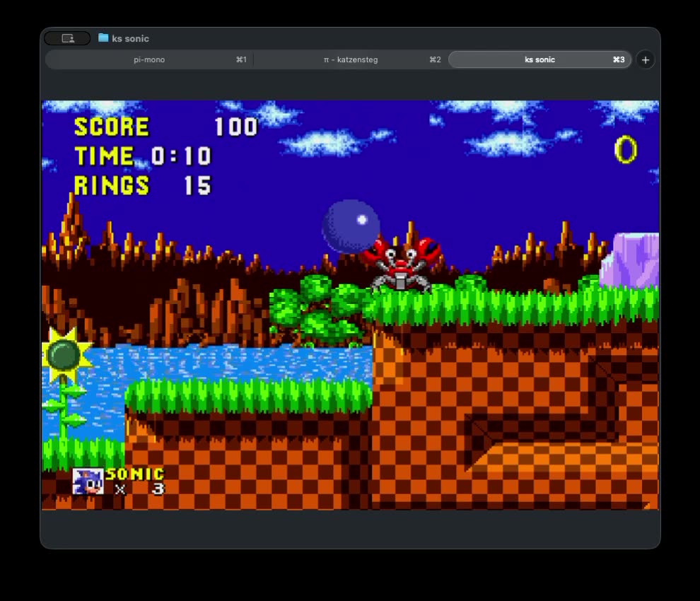Click the time value 0:10
The image size is (700, 601).
pyautogui.click(x=181, y=156)
